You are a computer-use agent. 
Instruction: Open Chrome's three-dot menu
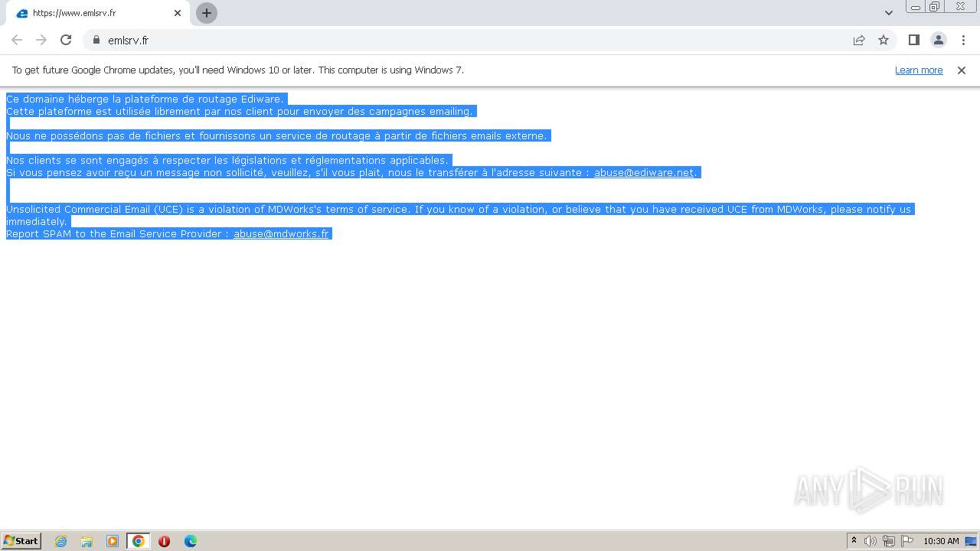click(x=963, y=40)
